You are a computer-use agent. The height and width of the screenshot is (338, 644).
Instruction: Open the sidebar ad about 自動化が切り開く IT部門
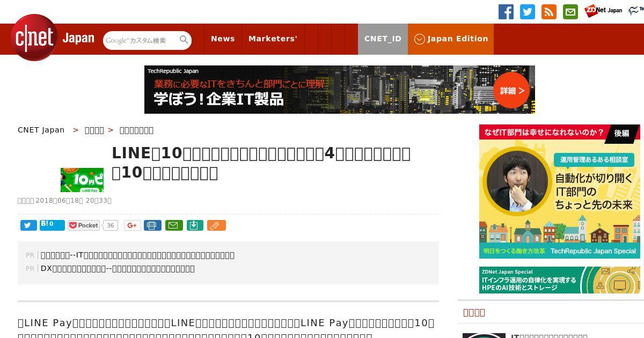560,192
